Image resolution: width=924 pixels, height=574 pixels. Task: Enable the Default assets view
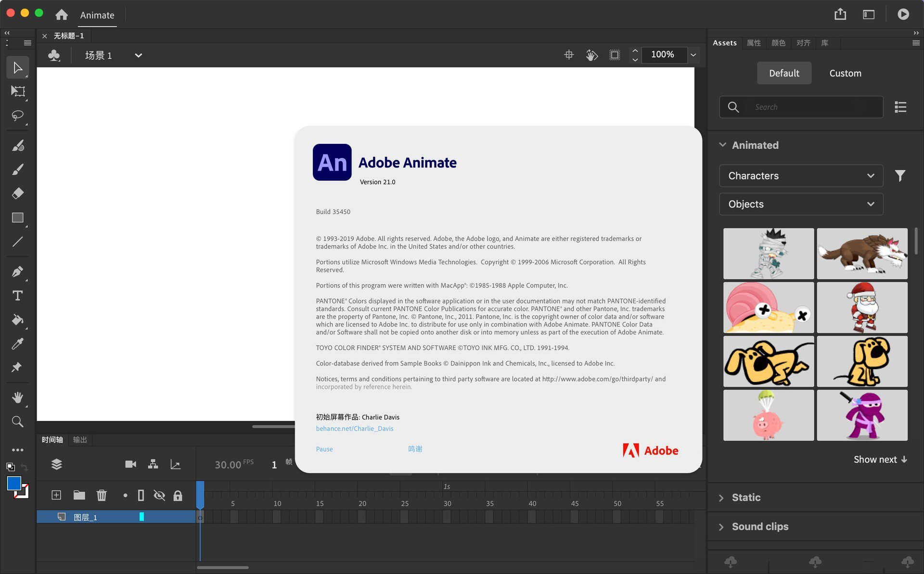[x=783, y=74]
